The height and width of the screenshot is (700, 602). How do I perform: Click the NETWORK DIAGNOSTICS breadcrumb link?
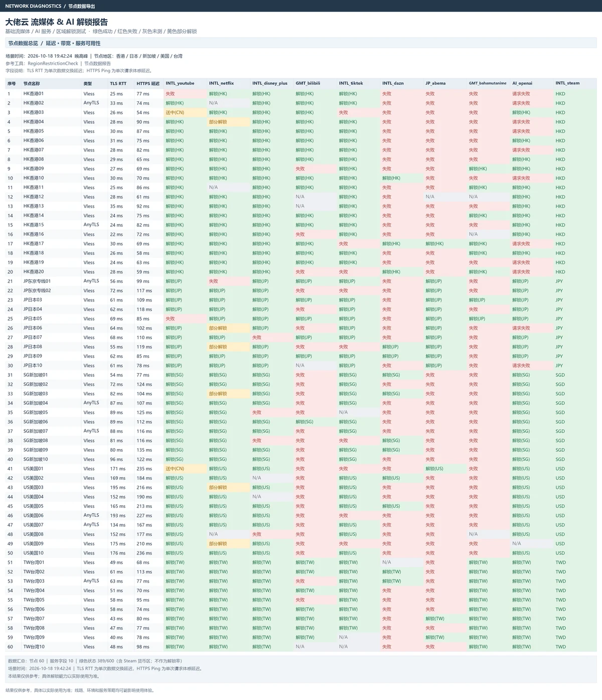click(33, 6)
